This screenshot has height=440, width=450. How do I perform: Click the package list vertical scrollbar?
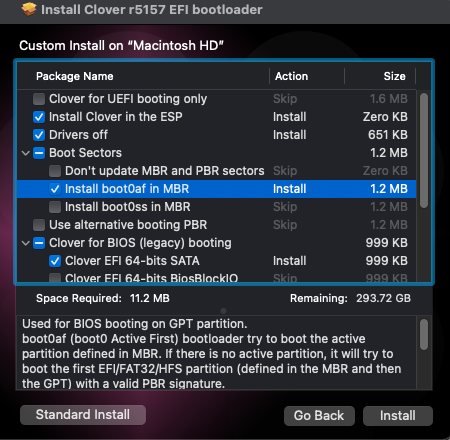(x=424, y=150)
